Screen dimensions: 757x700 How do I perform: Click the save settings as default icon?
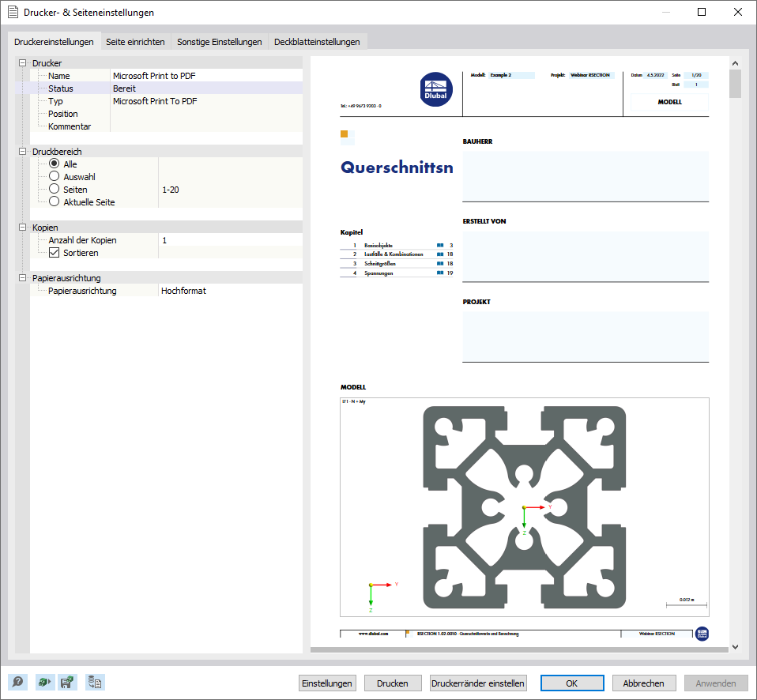[66, 682]
